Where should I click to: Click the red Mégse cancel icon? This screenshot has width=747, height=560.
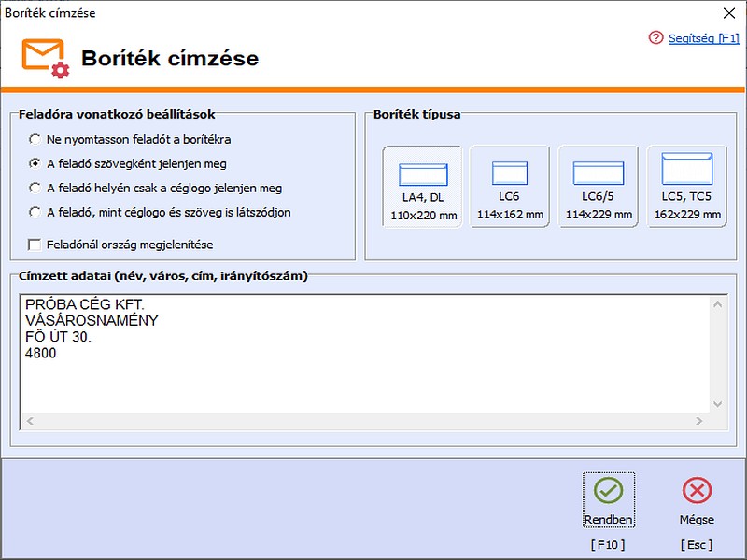click(x=697, y=491)
